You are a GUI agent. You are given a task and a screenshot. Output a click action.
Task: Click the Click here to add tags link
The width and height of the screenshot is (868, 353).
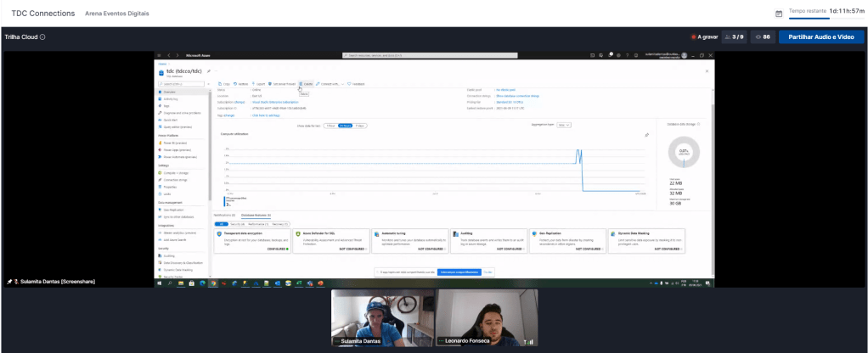(267, 115)
